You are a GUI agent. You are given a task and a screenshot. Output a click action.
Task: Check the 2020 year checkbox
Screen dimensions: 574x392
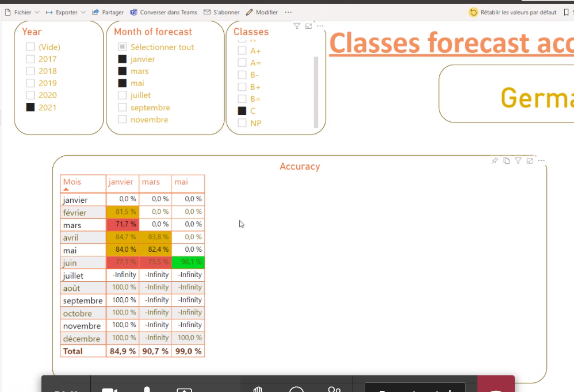[30, 95]
